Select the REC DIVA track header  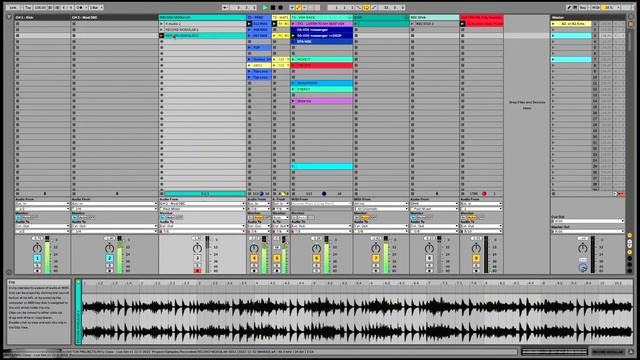[x=434, y=18]
